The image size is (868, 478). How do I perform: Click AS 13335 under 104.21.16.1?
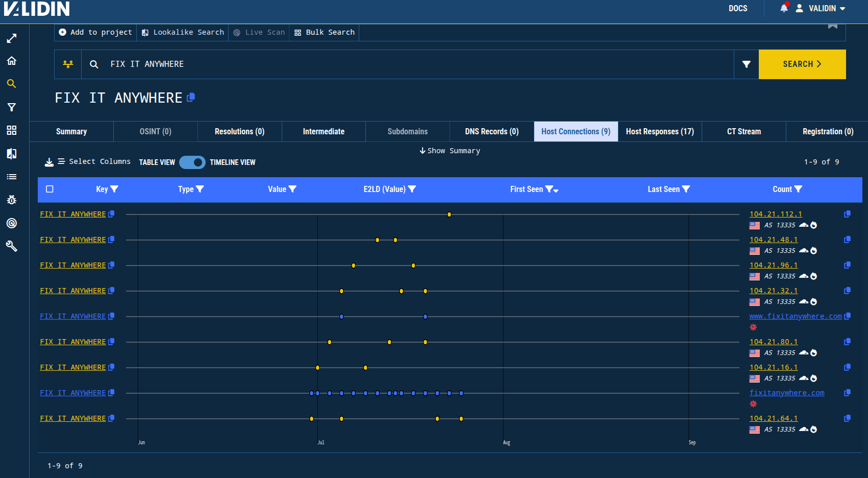[x=780, y=378]
